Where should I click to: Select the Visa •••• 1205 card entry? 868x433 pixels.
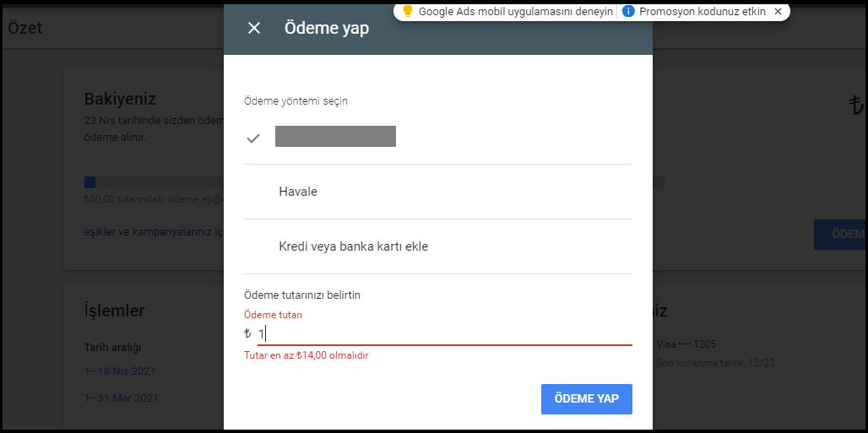(685, 344)
